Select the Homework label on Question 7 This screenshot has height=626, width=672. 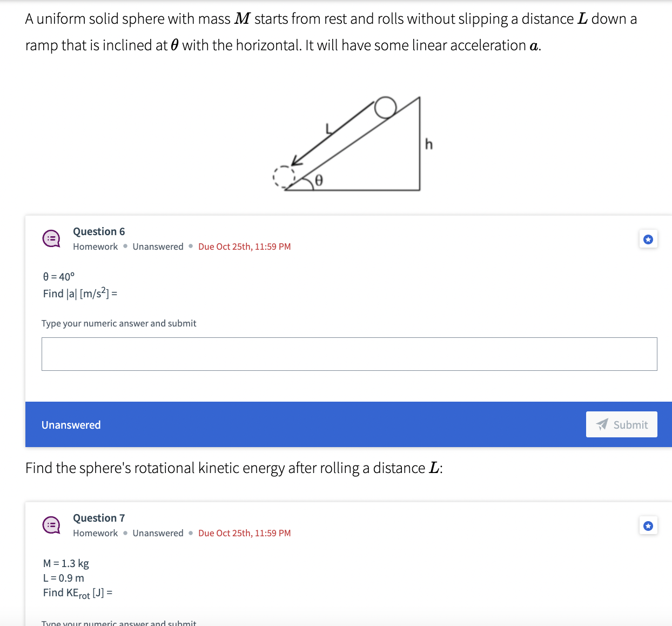click(95, 533)
